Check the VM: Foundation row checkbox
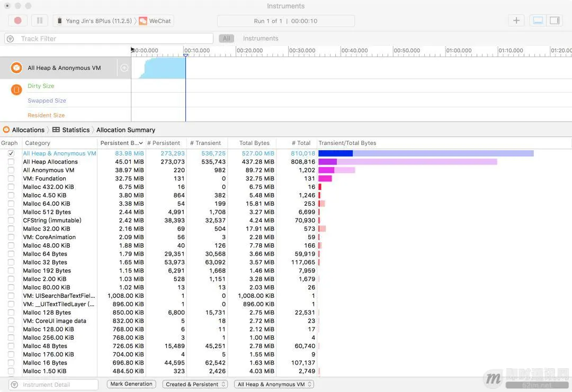The height and width of the screenshot is (392, 572). point(11,178)
